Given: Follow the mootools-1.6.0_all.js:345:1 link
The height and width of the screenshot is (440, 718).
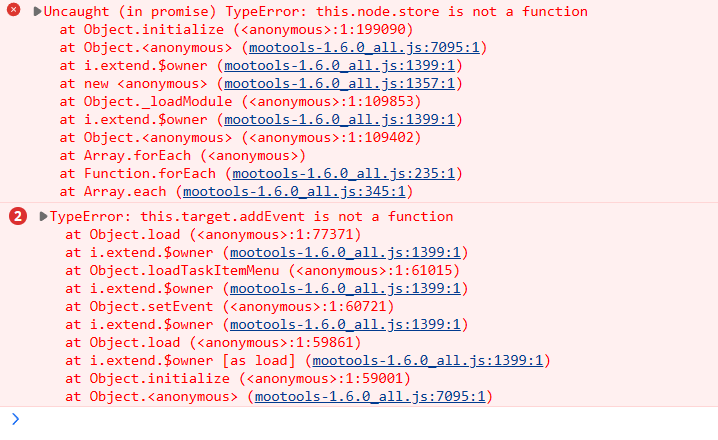Looking at the screenshot, I should 299,191.
